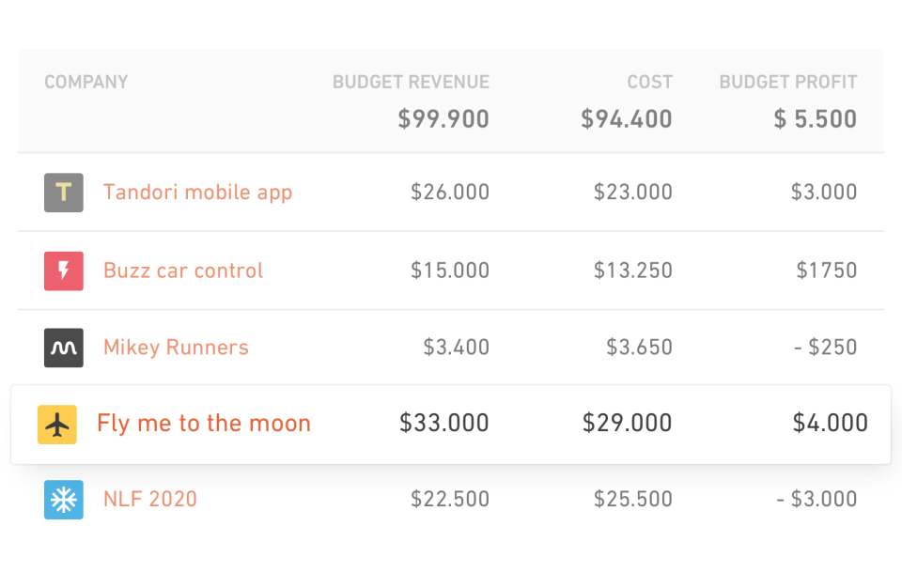Click the total cost value $94.400
902x588 pixels.
pos(627,119)
